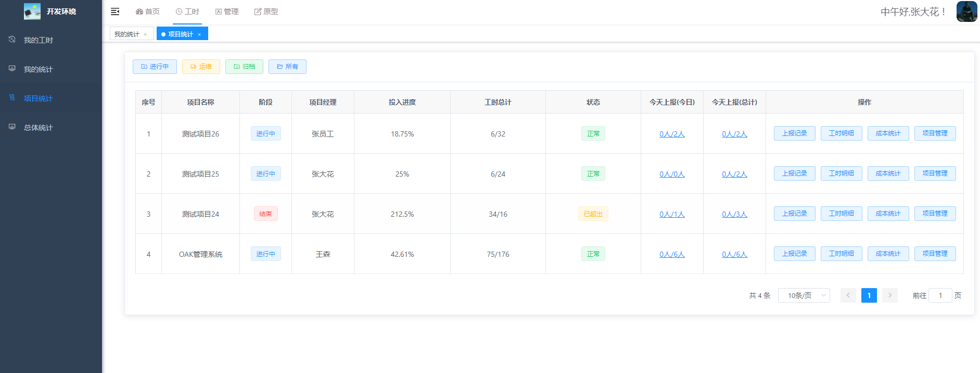Screen dimensions: 980x373
Task: Switch to the 我的统计 tab
Action: pos(126,34)
